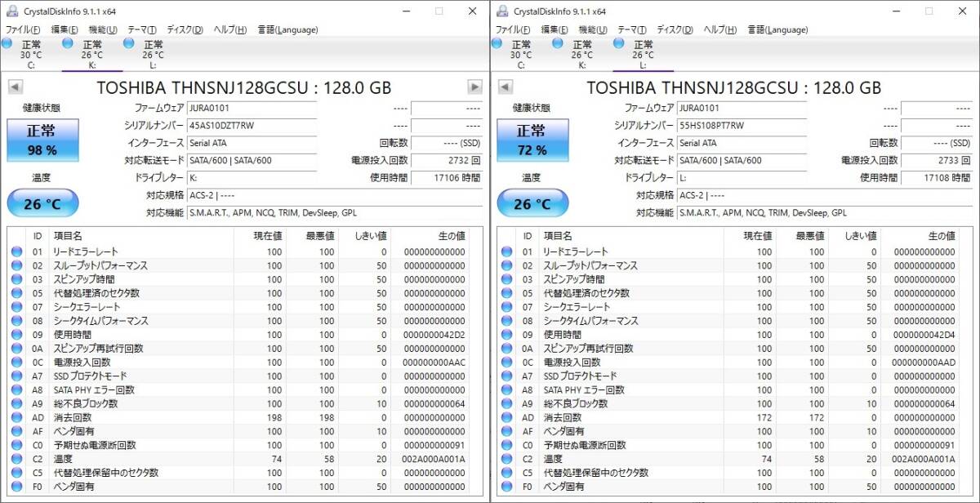Click 26 °C temperature button in left window
Screen dimensions: 980x503
[x=42, y=203]
